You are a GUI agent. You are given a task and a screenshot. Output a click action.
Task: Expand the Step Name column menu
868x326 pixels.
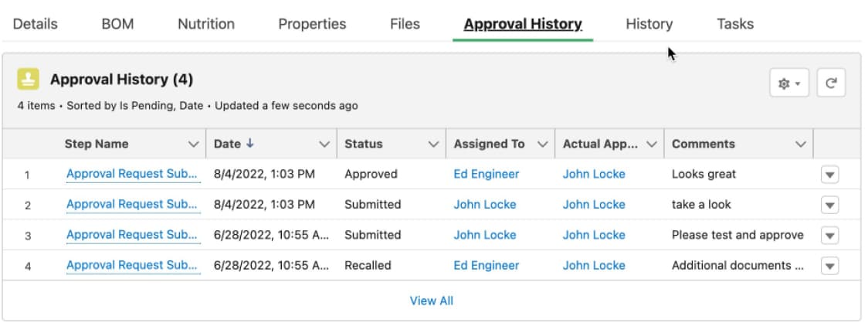[x=193, y=144]
